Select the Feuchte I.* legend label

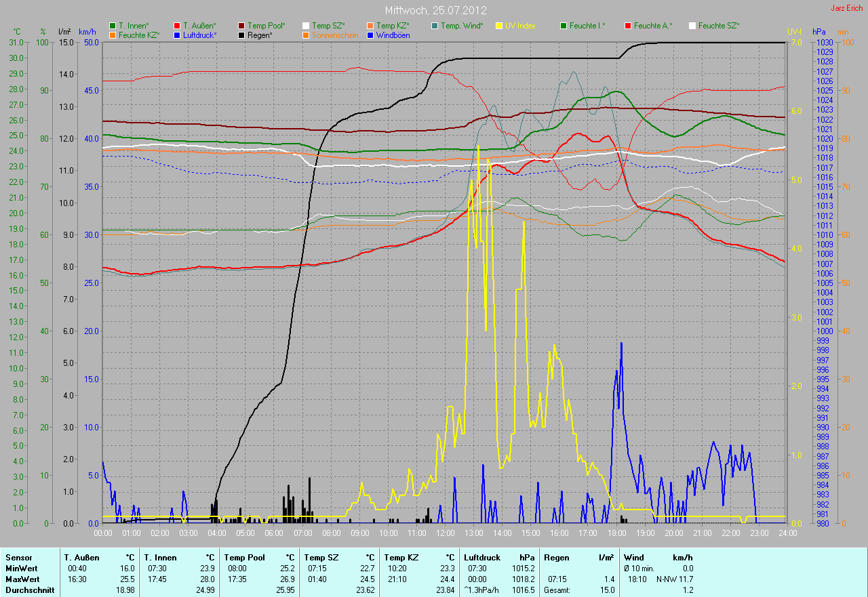point(587,26)
